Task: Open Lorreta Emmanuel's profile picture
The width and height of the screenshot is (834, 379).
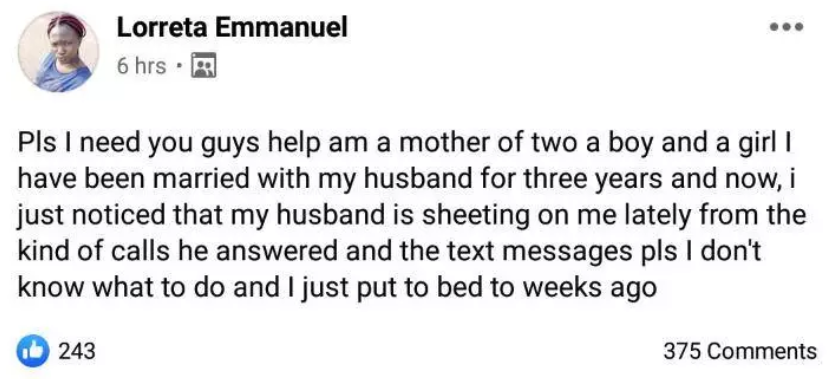Action: tap(59, 52)
